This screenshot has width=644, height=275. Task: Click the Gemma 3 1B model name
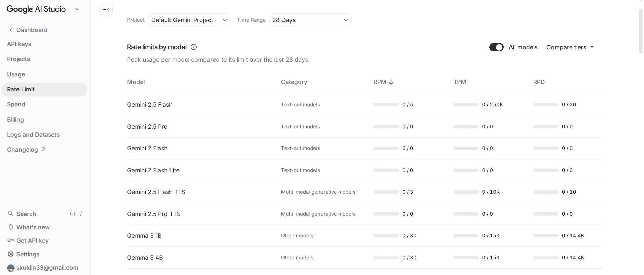pos(144,236)
